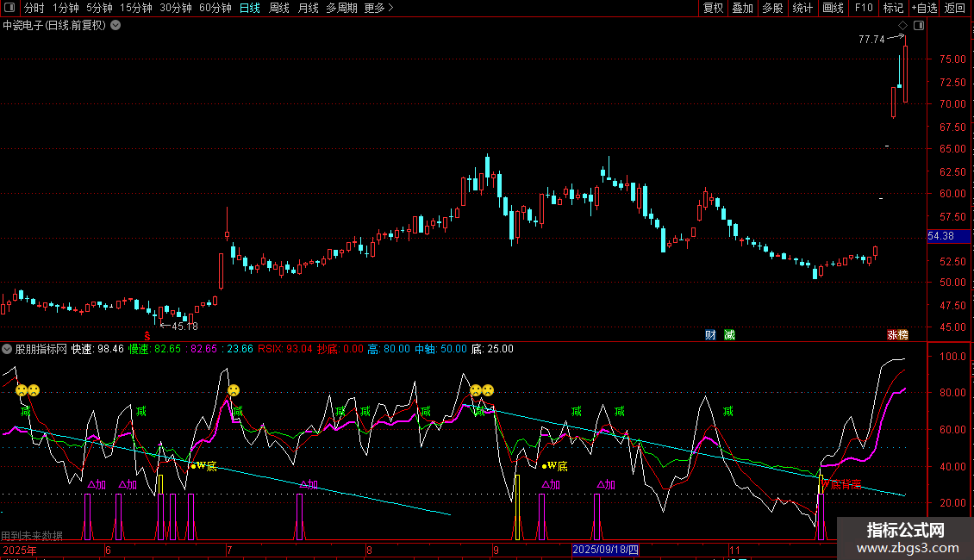Viewport: 974px width, 560px height.
Task: Open the 画线 drawing tools
Action: tap(833, 8)
